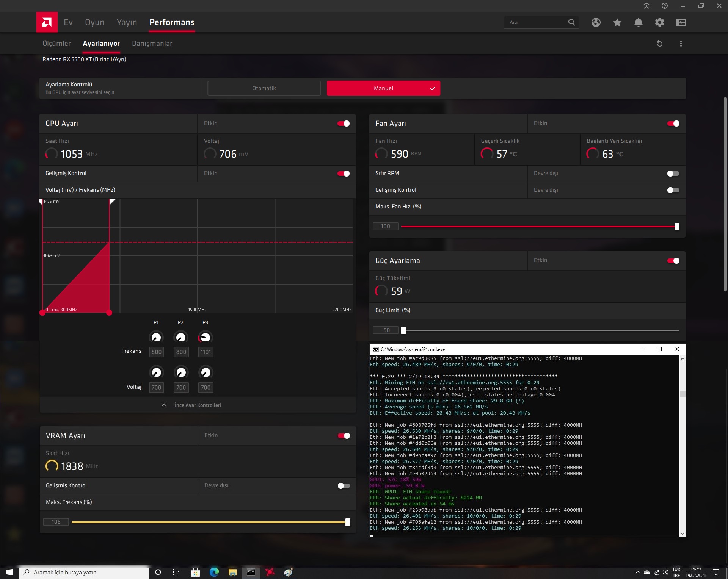Click the bug report icon
Screen dimensions: 728x579
646,6
